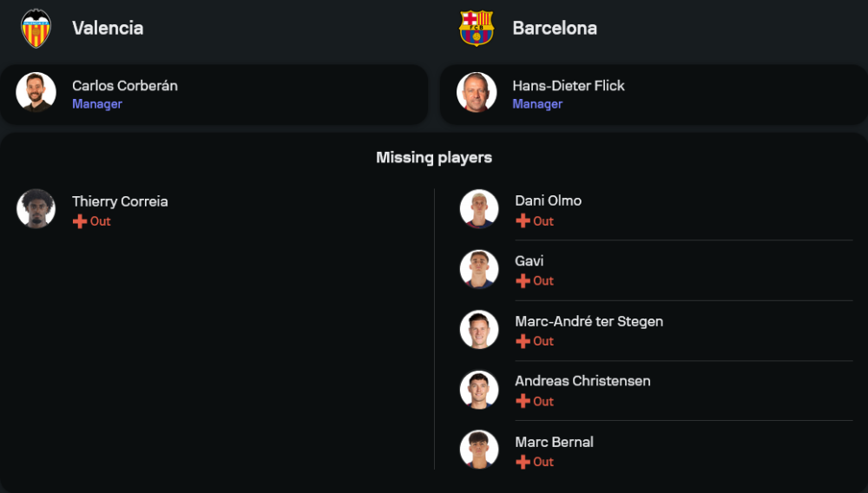Click Marc Bernal's player avatar
This screenshot has height=493, width=868.
point(479,450)
